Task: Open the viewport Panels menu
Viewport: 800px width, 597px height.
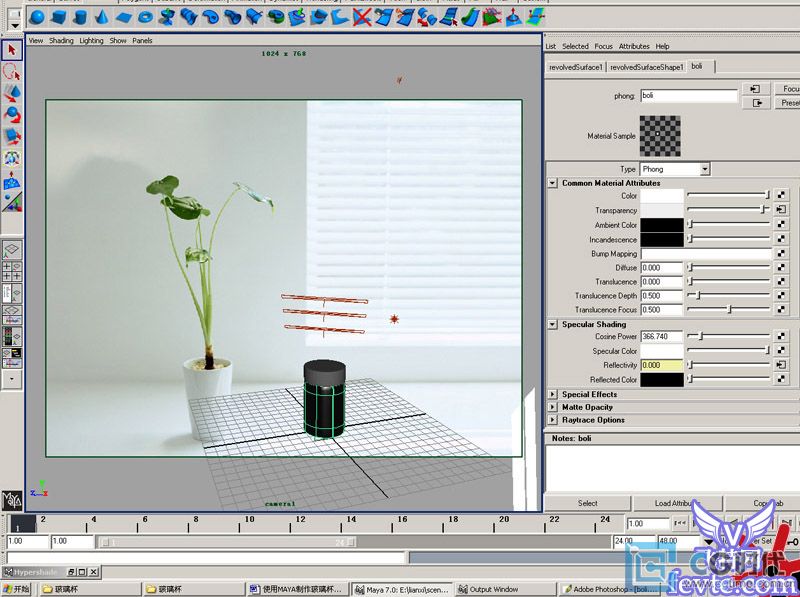Action: point(142,40)
